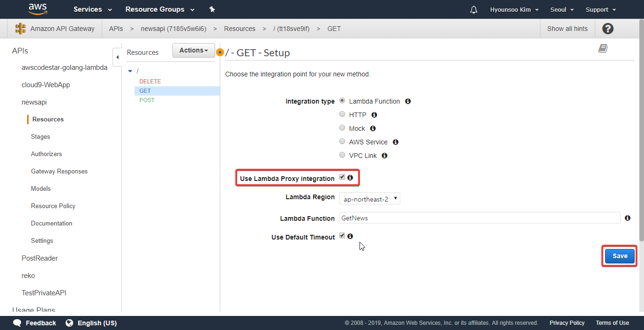Click the Save button
Viewport: 644px width, 330px height.
tap(620, 256)
